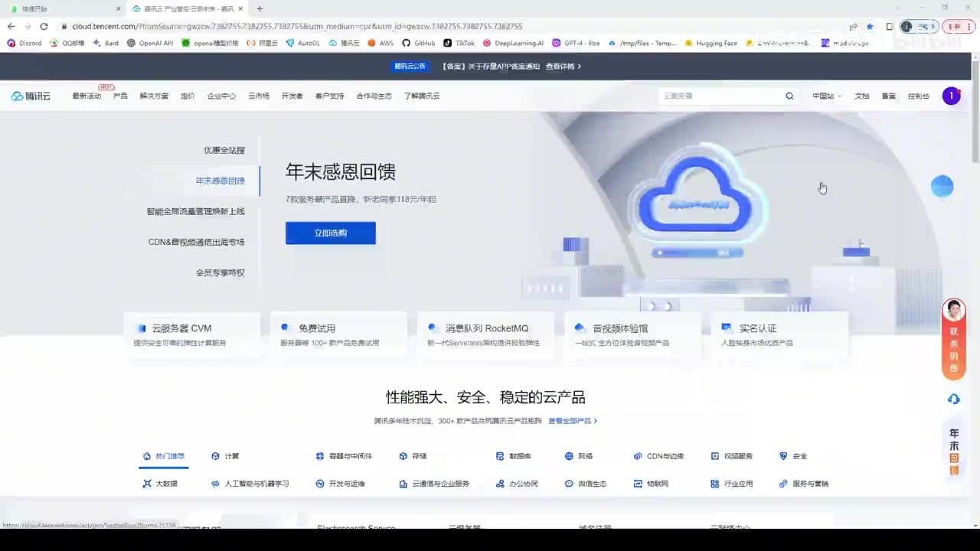Open the GitHub bookmark
Viewport: 980px width, 551px height.
pos(419,43)
